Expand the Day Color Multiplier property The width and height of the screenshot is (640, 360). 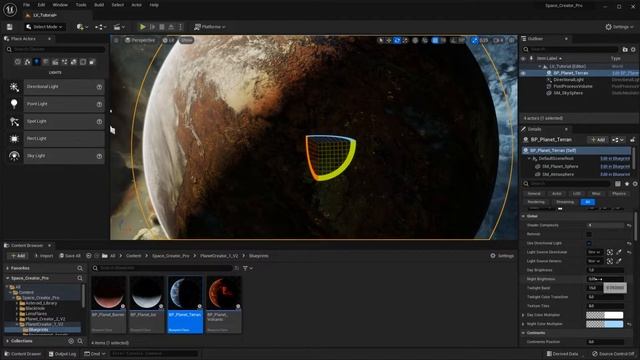(x=523, y=315)
